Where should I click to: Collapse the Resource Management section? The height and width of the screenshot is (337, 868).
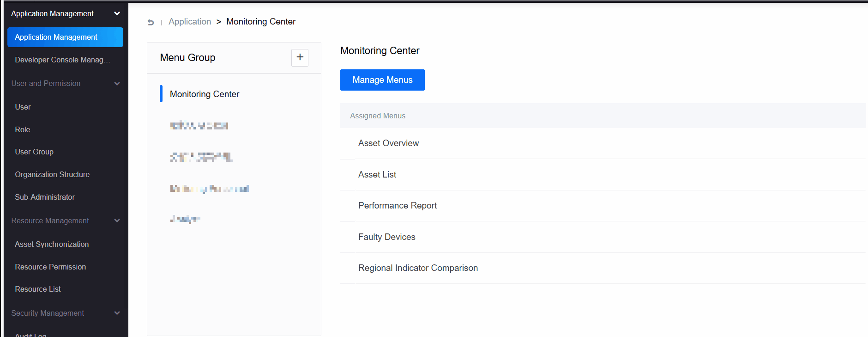tap(117, 221)
